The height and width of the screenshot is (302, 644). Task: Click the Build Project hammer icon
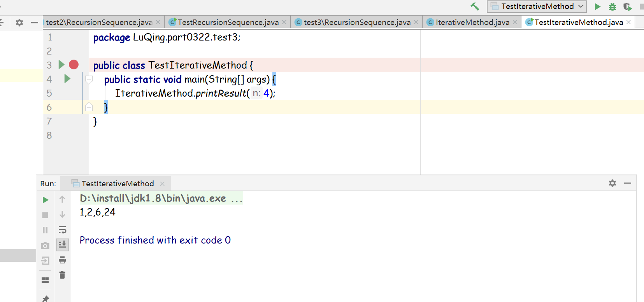tap(475, 6)
